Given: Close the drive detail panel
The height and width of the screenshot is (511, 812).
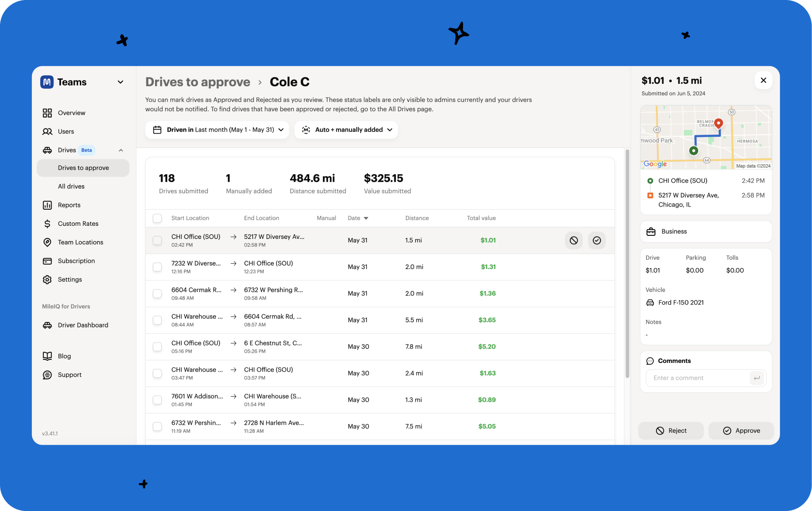Looking at the screenshot, I should 763,80.
